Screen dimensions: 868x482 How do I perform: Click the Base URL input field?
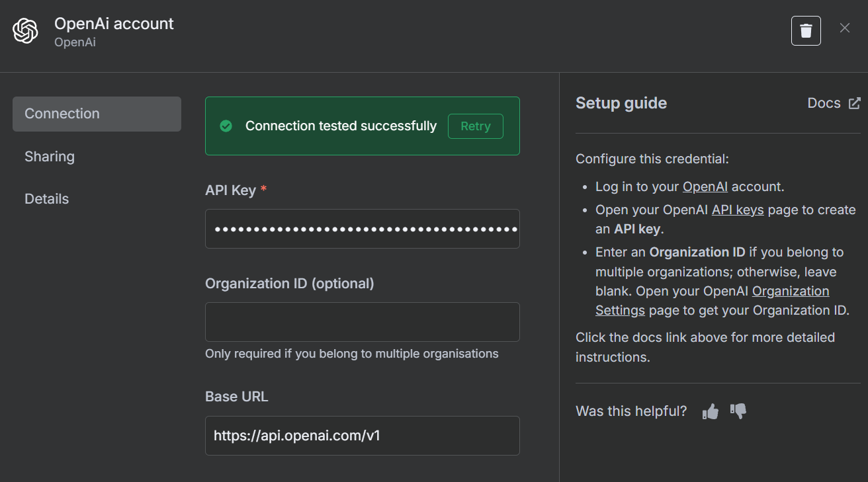(363, 436)
